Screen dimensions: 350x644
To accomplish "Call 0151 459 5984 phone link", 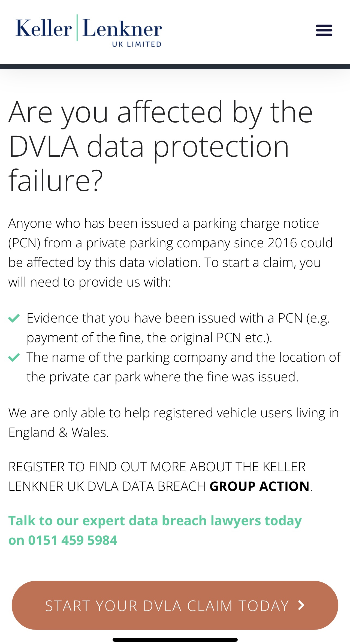I will 73,540.
